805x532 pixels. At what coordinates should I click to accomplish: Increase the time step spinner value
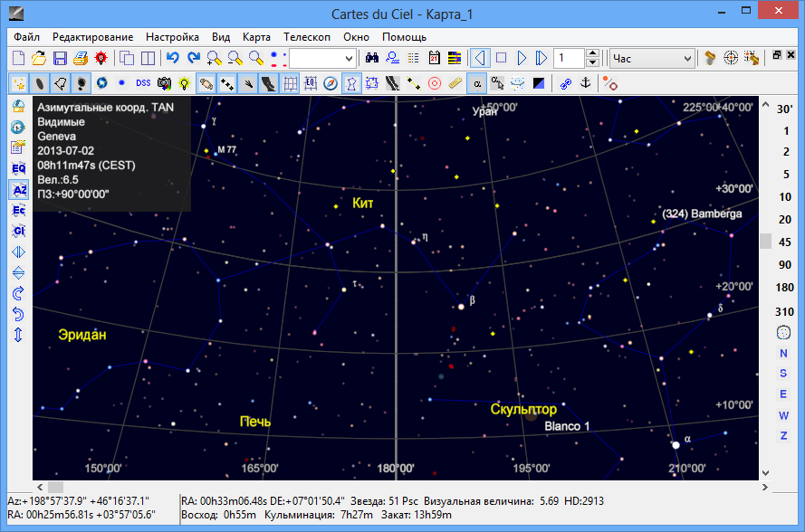592,54
